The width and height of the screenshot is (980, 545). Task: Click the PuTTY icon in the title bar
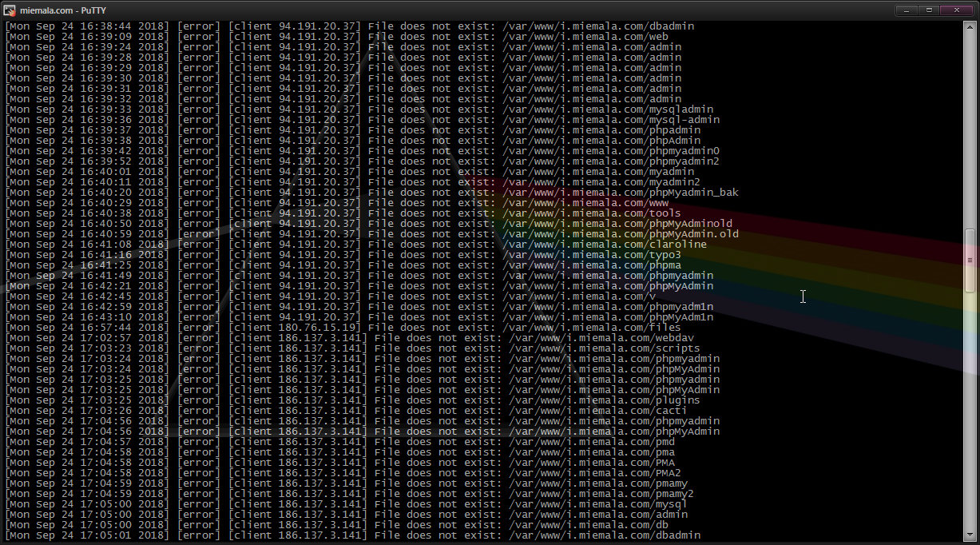point(10,10)
